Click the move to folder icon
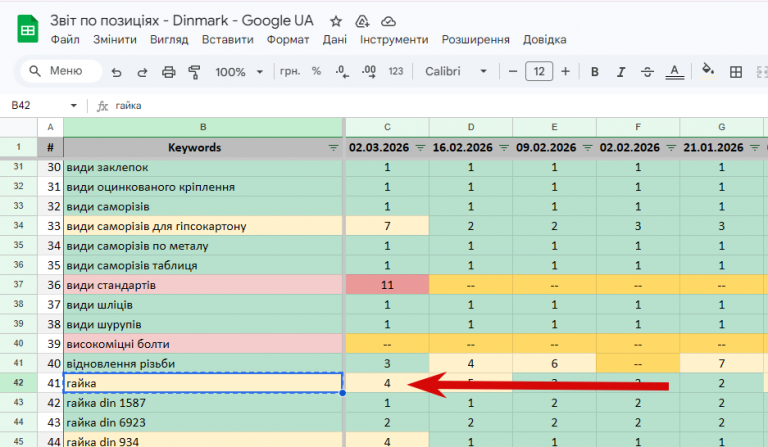The width and height of the screenshot is (768, 447). [362, 20]
